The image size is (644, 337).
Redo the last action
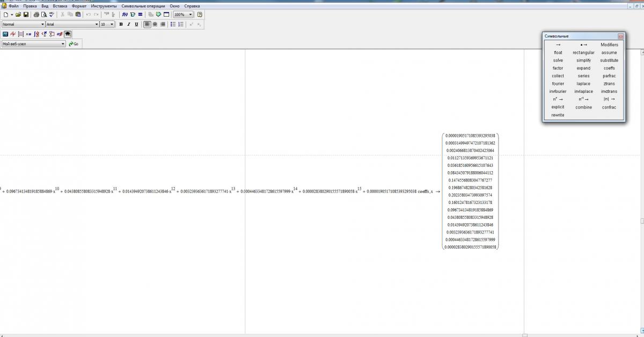[96, 14]
